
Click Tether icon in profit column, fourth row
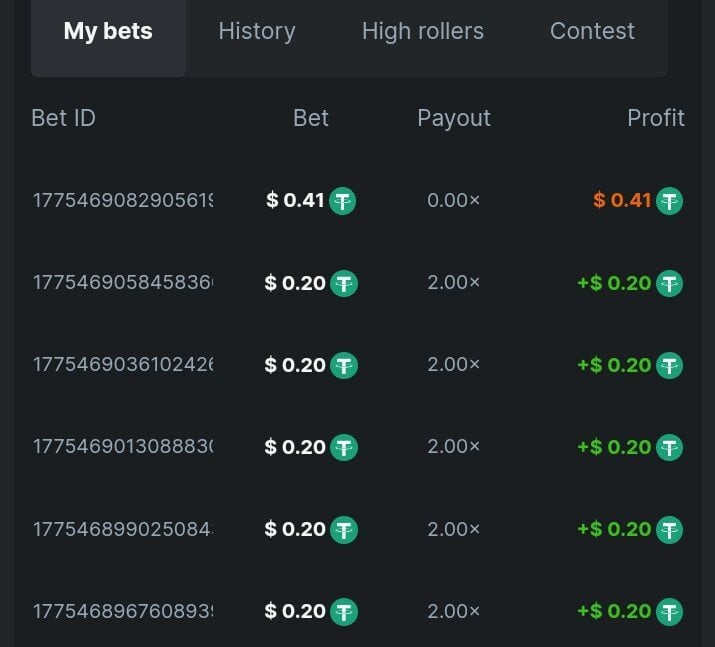[669, 447]
